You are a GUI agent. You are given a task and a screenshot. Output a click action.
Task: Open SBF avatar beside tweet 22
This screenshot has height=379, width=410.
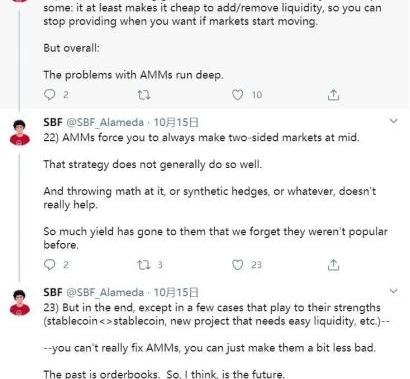20,133
